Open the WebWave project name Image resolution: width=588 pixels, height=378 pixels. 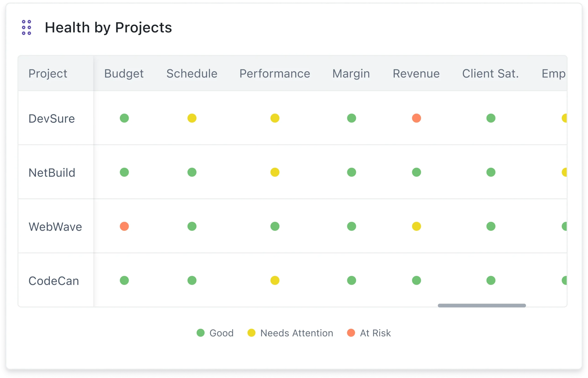(x=55, y=227)
